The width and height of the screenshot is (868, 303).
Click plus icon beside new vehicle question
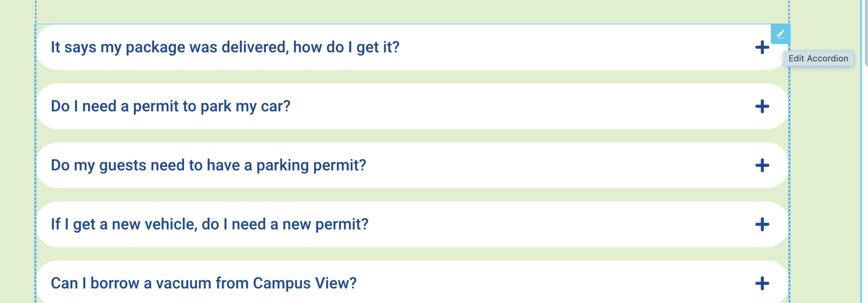pos(762,224)
